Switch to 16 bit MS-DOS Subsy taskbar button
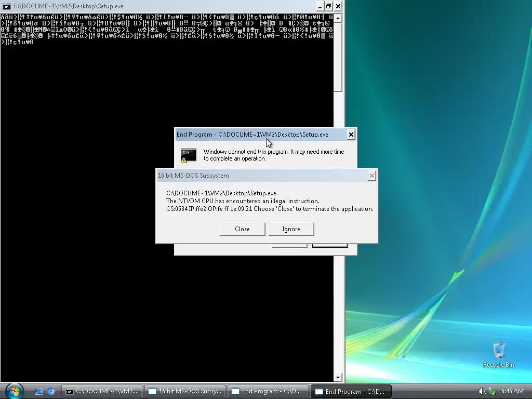This screenshot has height=399, width=532. click(185, 391)
